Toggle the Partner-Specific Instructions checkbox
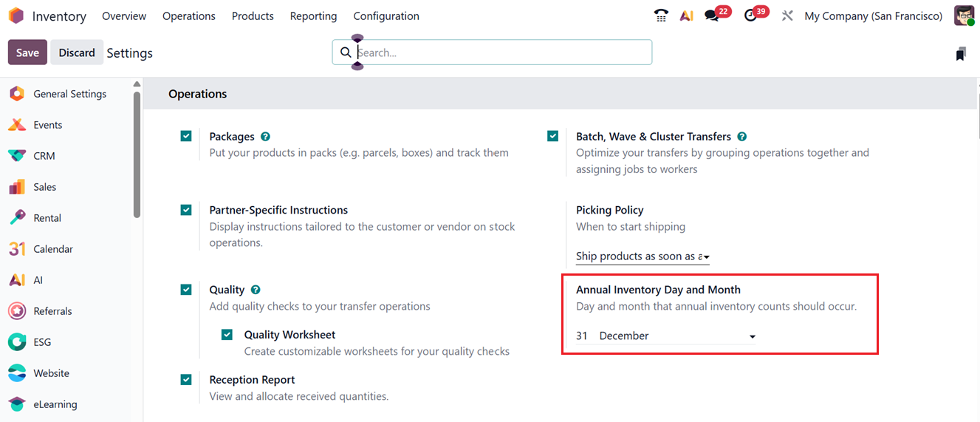 coord(186,210)
